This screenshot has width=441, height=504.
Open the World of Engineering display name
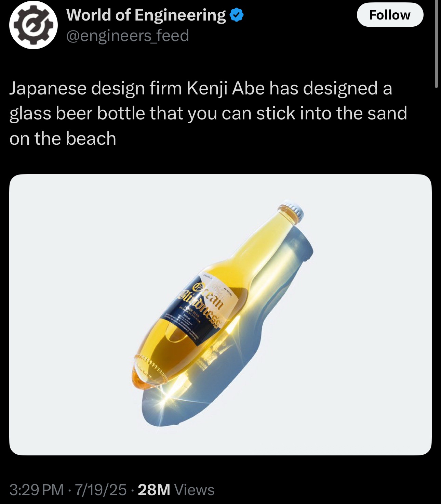click(x=146, y=15)
